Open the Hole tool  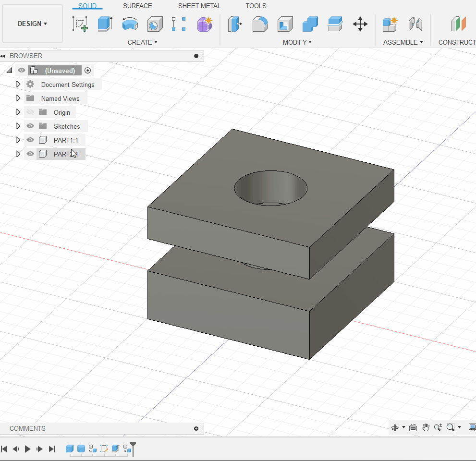click(155, 23)
